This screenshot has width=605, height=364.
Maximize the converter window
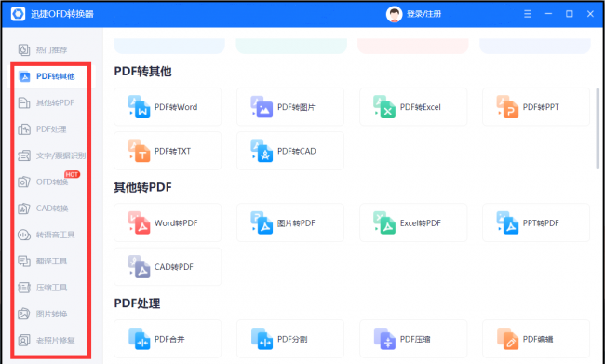[569, 14]
